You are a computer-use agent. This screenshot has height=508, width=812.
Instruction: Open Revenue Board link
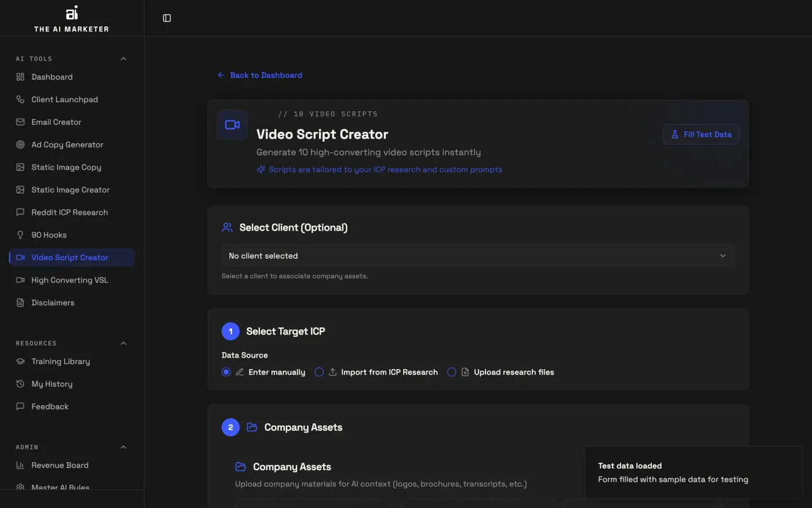point(72,465)
